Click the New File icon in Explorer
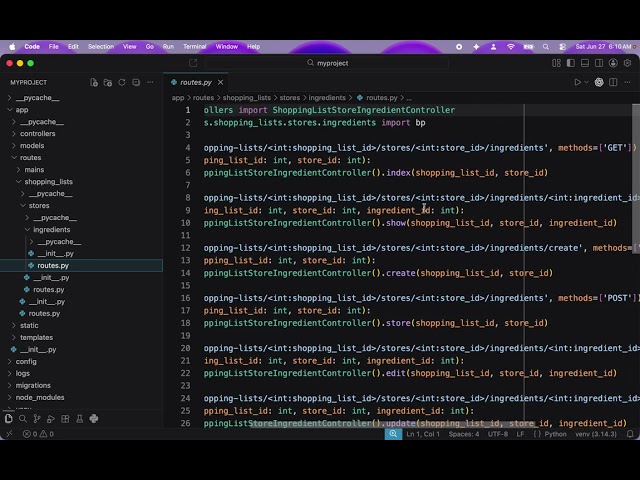Viewport: 640px width, 480px height. coord(94,82)
